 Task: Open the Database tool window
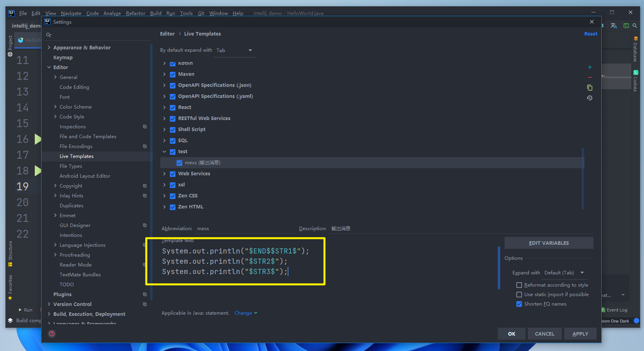[635, 49]
